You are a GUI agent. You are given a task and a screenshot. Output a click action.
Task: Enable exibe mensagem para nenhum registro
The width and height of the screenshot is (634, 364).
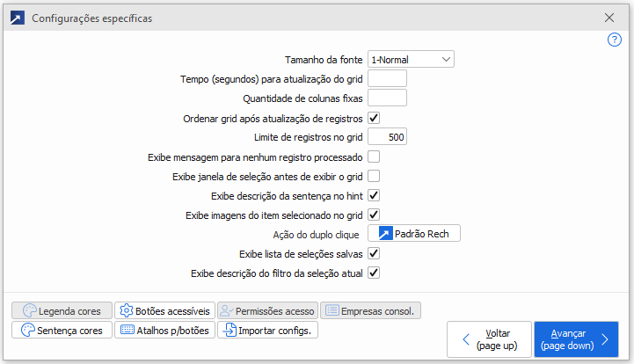click(374, 157)
